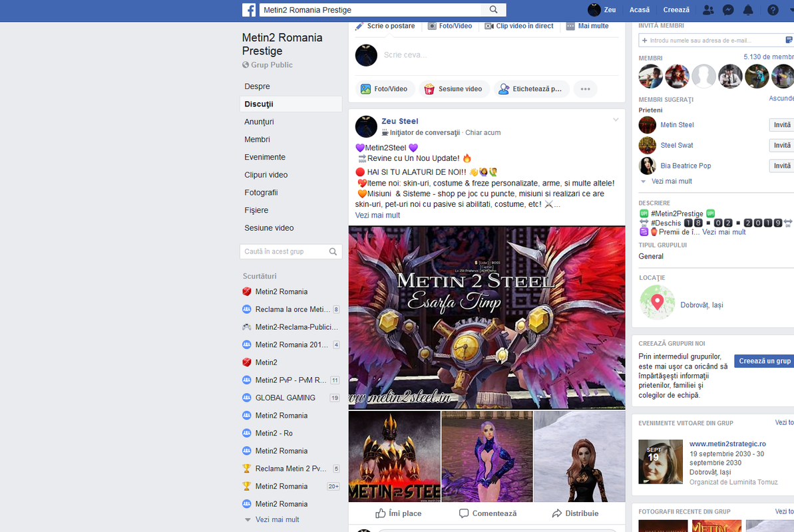794x532 pixels.
Task: Invite Metin Steel with Invită button
Action: (x=782, y=125)
